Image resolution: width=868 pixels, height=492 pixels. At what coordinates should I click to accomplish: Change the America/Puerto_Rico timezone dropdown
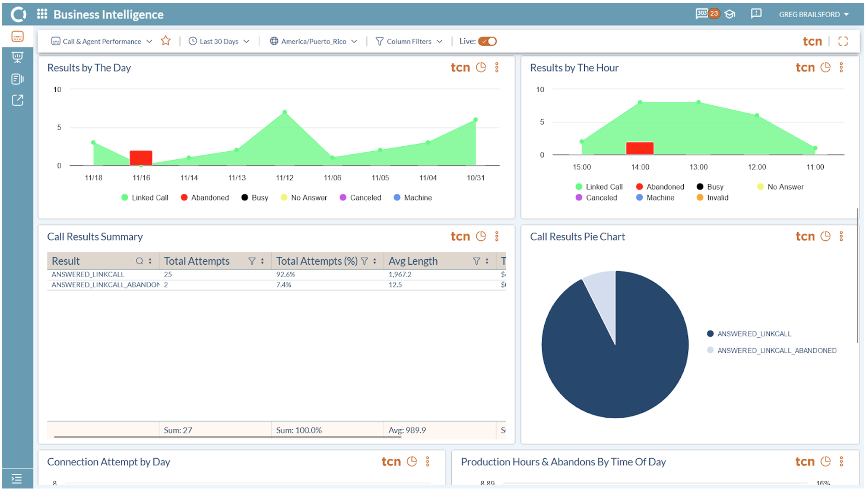[x=313, y=41]
